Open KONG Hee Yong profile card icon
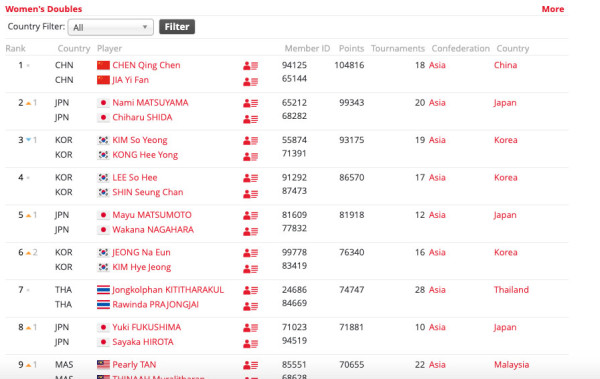The image size is (600, 379). point(251,157)
